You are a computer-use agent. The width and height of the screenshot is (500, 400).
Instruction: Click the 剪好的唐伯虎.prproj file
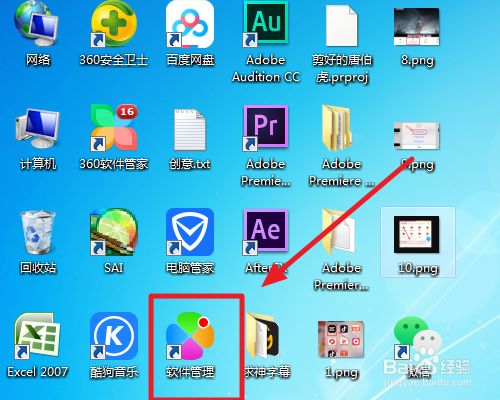coord(342,25)
